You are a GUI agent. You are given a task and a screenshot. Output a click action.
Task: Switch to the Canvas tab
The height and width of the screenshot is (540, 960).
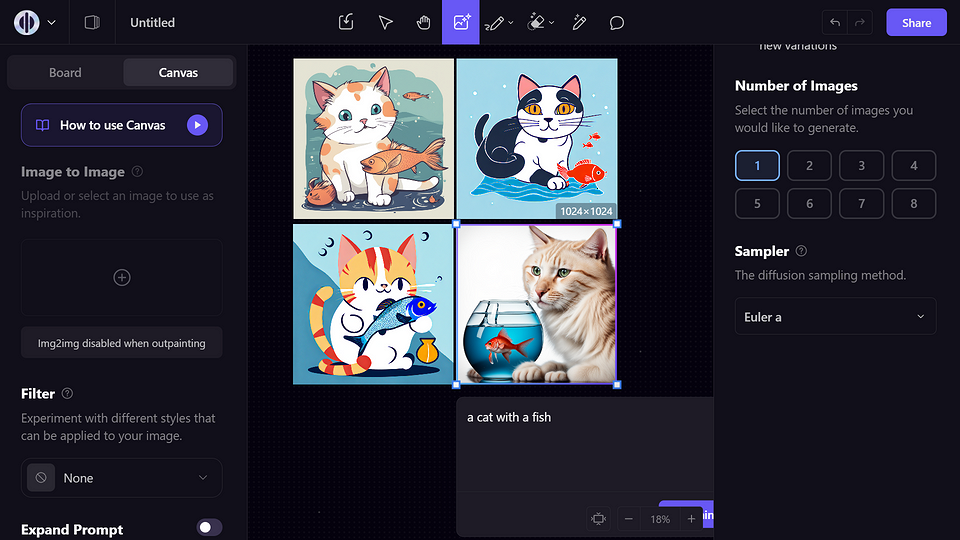tap(178, 72)
